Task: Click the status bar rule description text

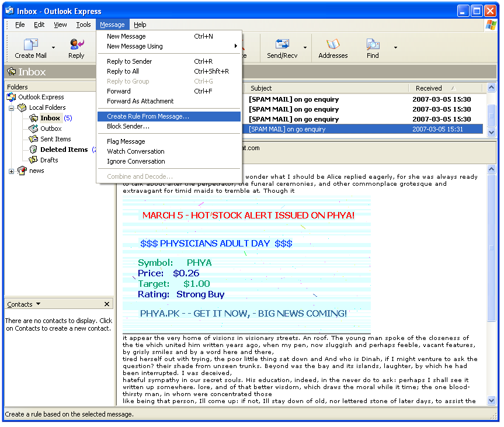Action: tap(69, 414)
